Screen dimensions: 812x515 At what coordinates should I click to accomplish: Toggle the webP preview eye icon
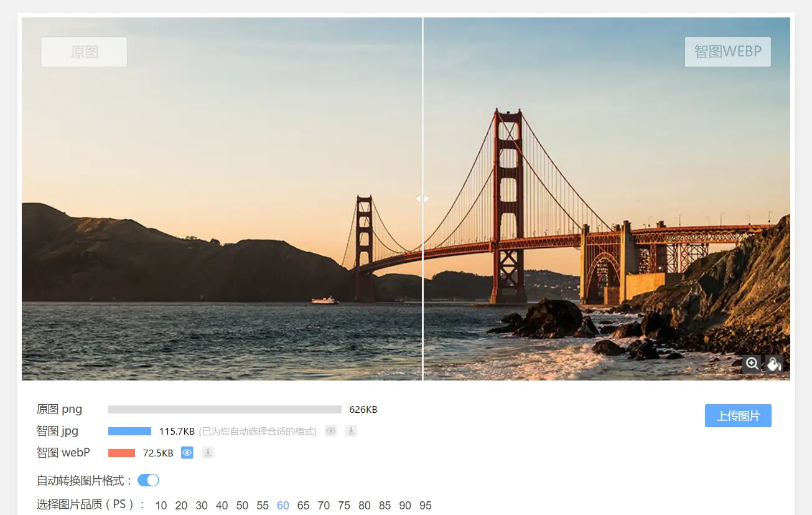pyautogui.click(x=187, y=453)
